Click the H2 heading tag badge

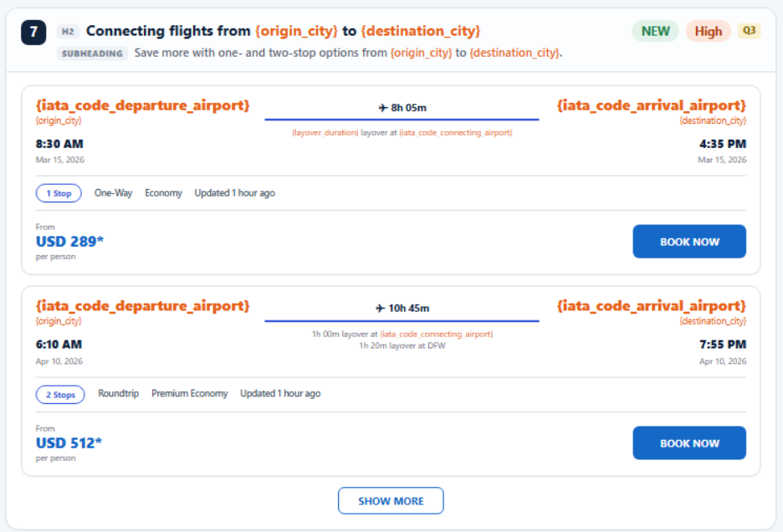68,32
